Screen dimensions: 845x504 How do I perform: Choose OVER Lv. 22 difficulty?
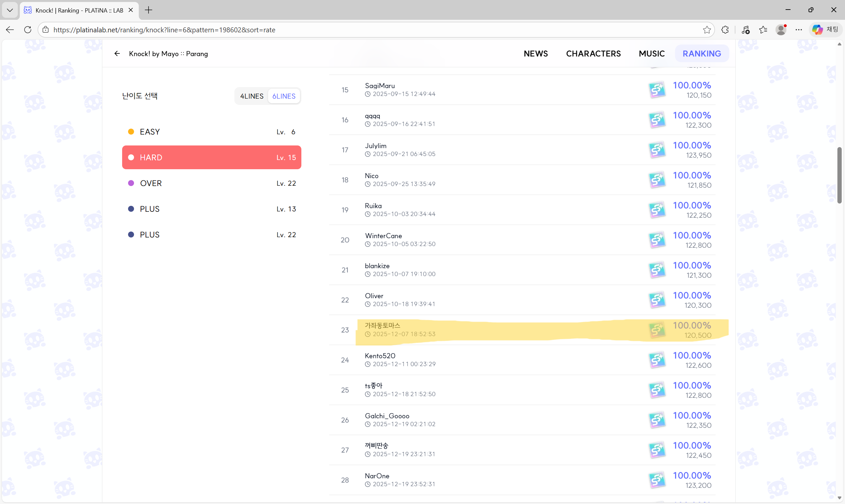click(x=211, y=183)
